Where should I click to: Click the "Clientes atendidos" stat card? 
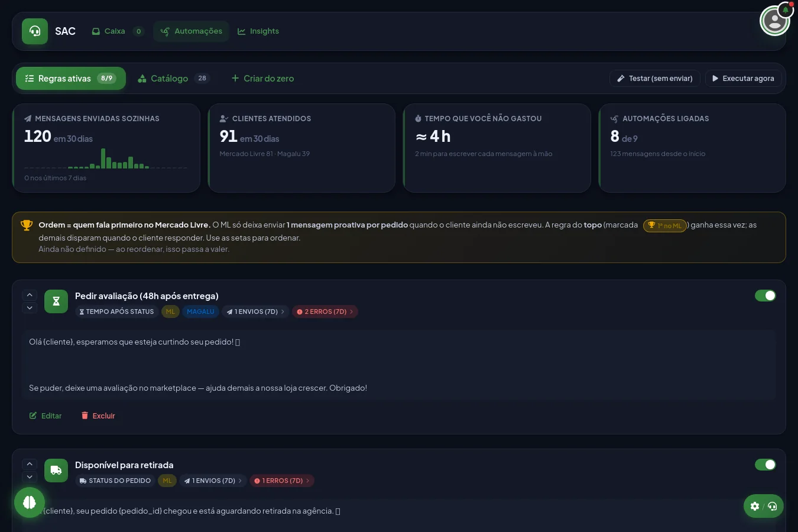tap(301, 148)
